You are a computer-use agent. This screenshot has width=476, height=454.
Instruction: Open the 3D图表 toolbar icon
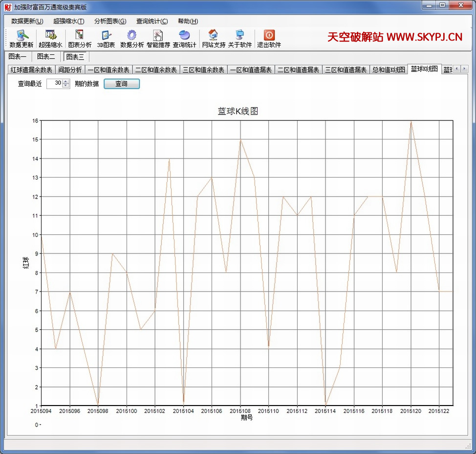coord(106,35)
